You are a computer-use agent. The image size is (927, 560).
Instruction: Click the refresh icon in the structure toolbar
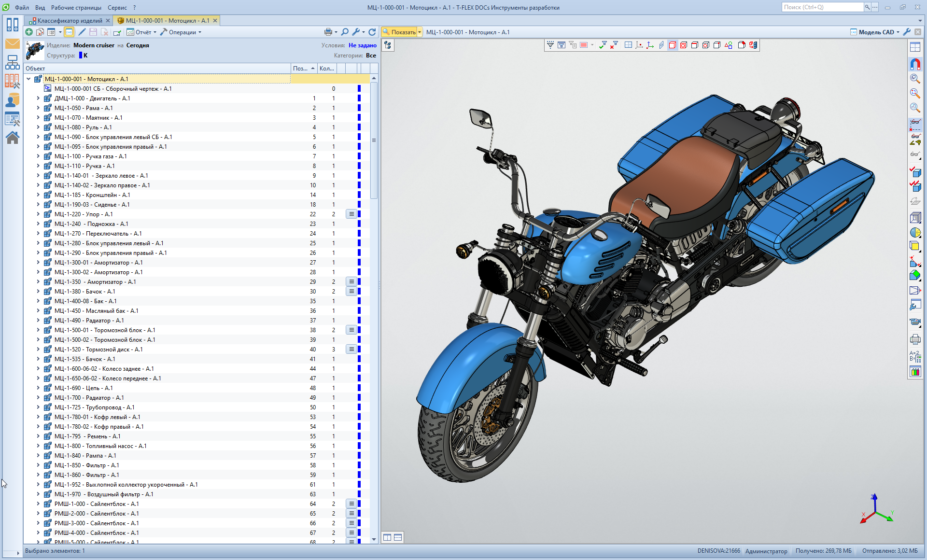point(372,32)
